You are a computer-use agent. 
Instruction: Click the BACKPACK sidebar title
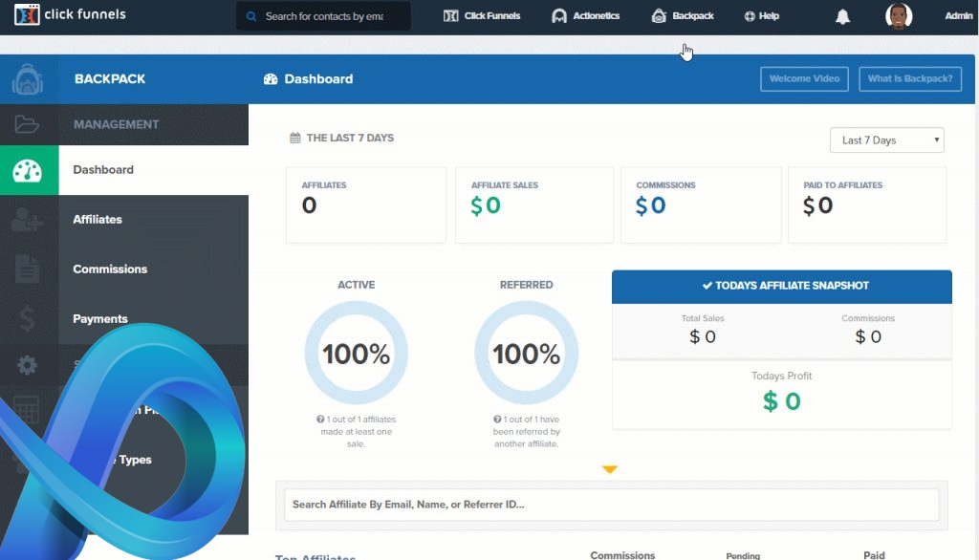coord(110,79)
